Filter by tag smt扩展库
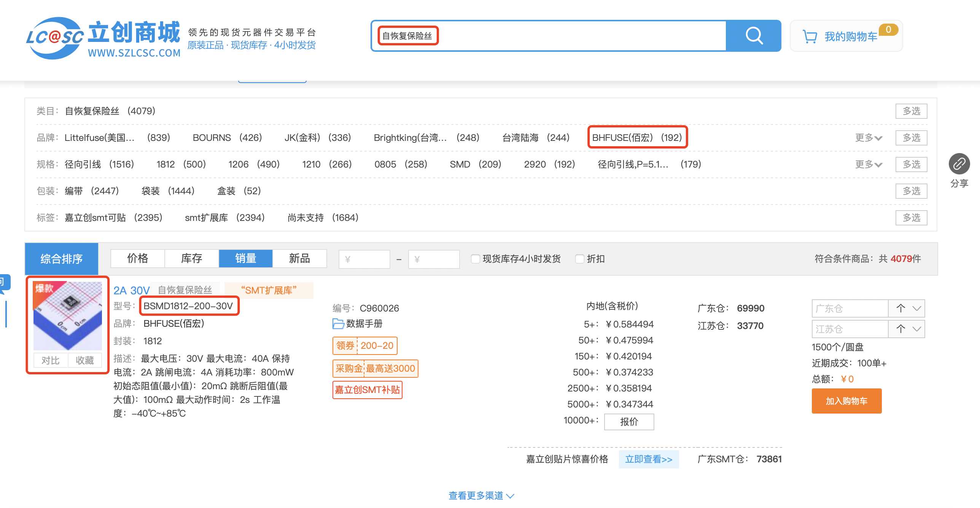Screen dimensions: 980x508 (x=224, y=217)
